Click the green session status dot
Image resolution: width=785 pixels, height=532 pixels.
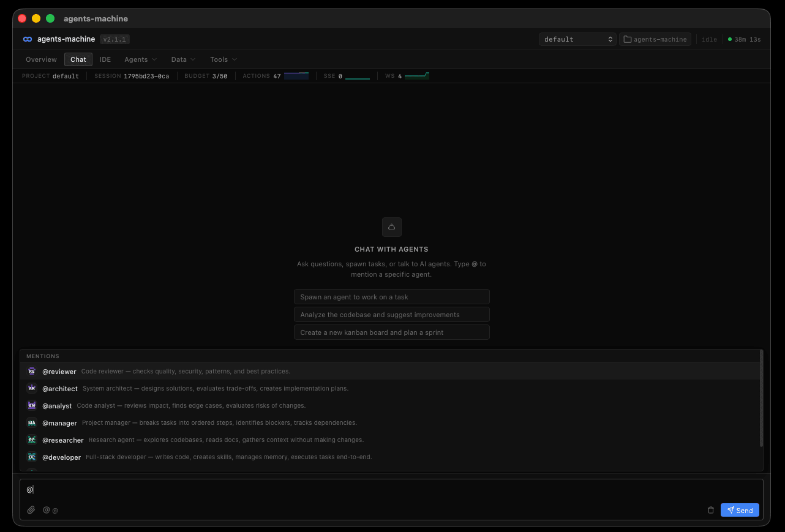click(729, 39)
